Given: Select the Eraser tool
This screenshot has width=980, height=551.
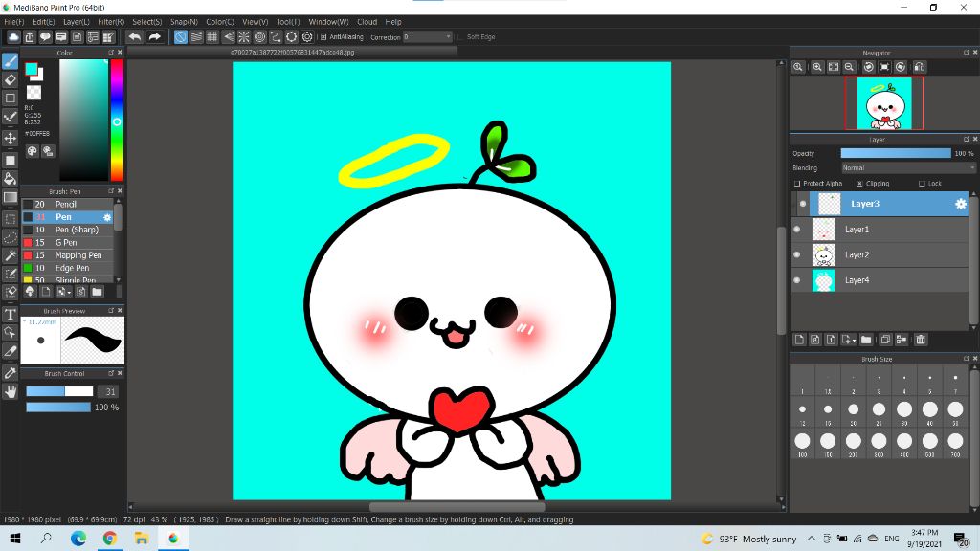Looking at the screenshot, I should [x=10, y=80].
